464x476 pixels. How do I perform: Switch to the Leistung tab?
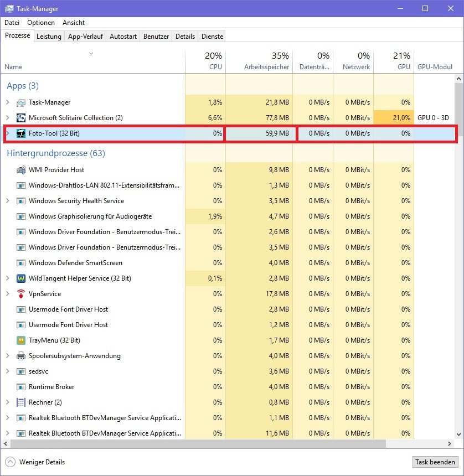click(49, 37)
